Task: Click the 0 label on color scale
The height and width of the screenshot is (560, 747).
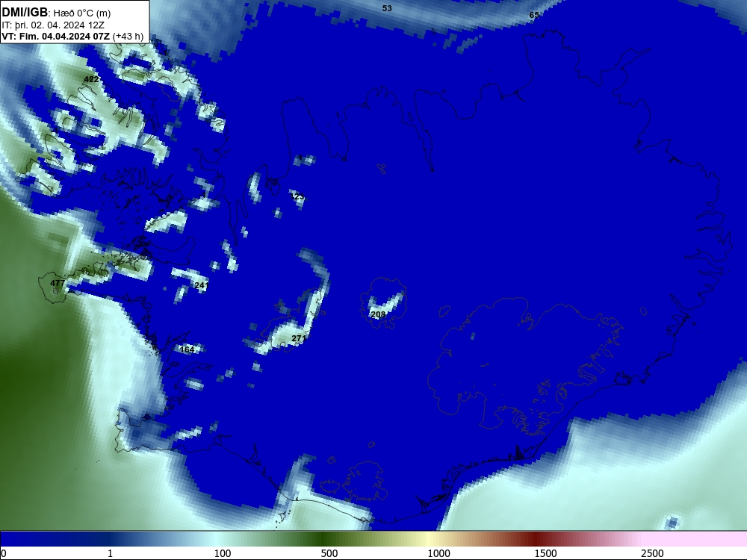Action: (x=4, y=553)
